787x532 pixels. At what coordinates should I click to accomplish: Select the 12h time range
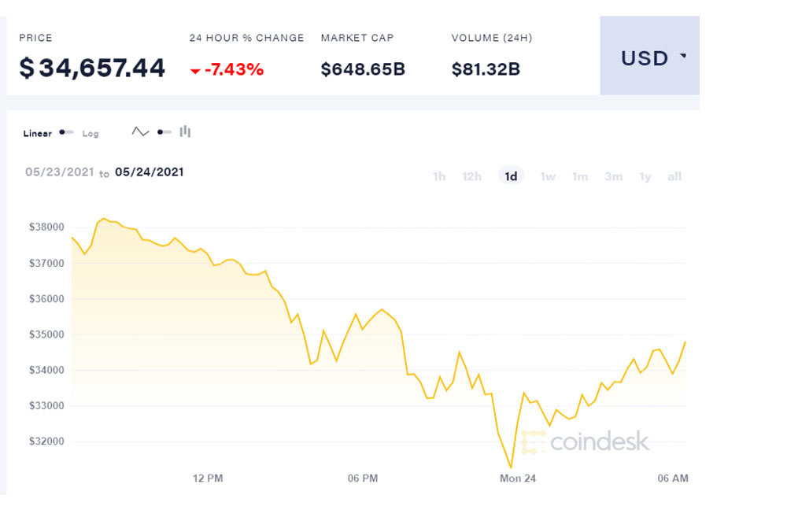pyautogui.click(x=471, y=176)
